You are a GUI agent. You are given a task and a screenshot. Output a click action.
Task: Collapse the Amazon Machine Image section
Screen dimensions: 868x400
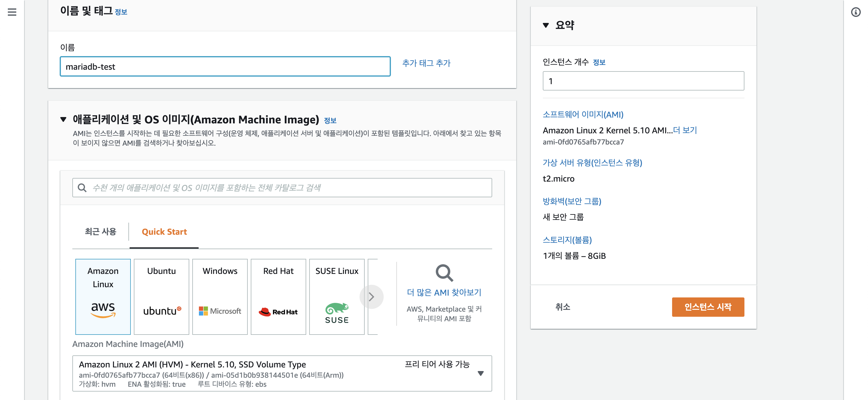pos(63,119)
